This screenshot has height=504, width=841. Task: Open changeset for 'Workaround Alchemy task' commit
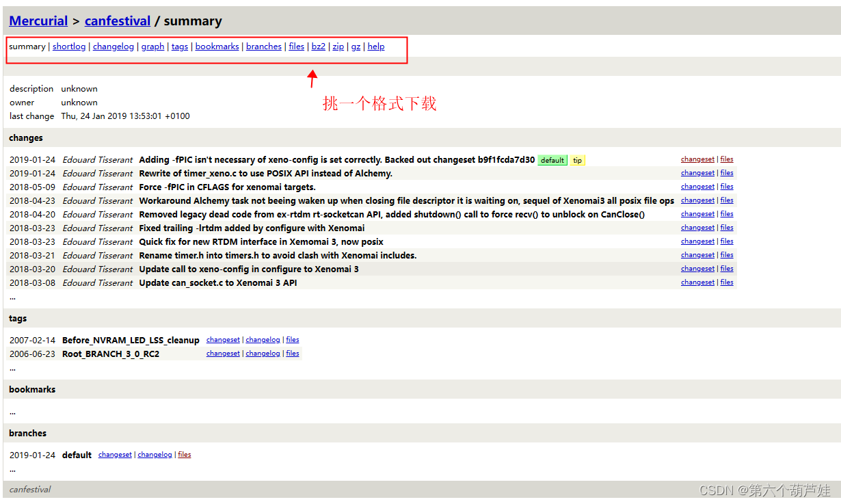(x=697, y=200)
